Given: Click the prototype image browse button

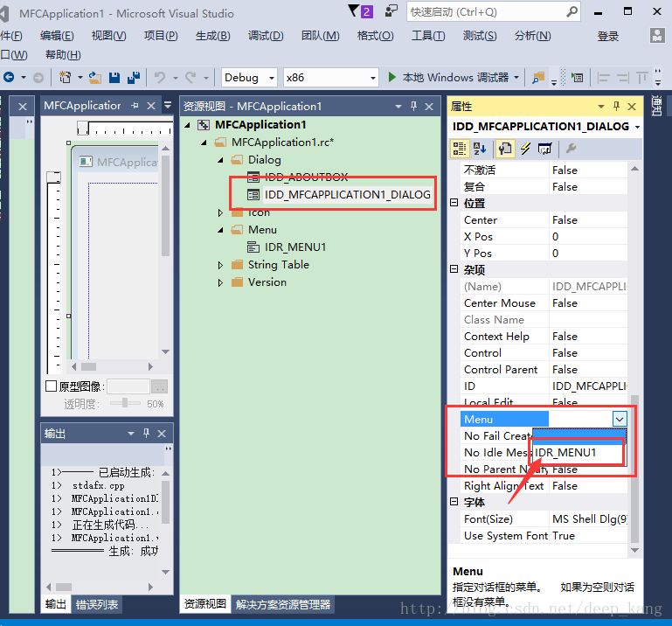Looking at the screenshot, I should coord(160,386).
